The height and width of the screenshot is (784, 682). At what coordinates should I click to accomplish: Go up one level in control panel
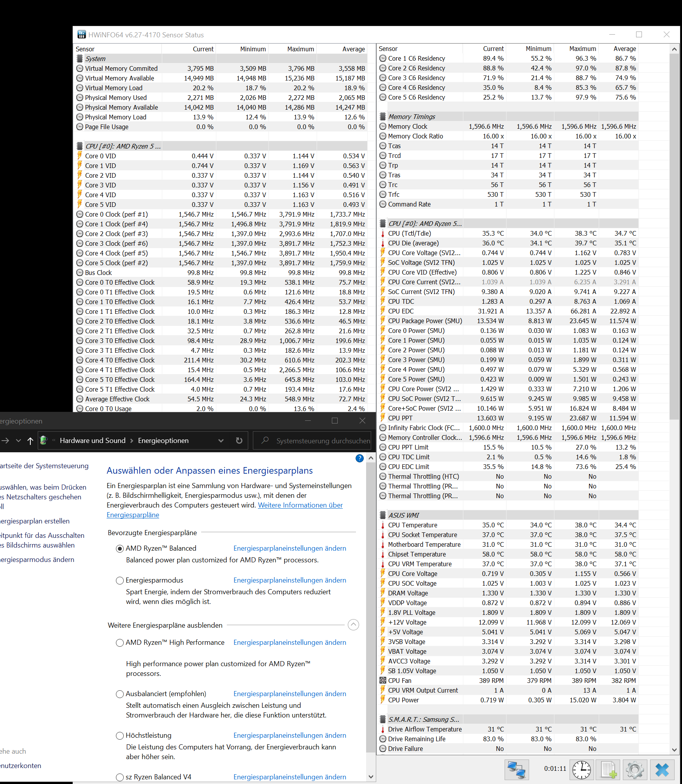(30, 441)
